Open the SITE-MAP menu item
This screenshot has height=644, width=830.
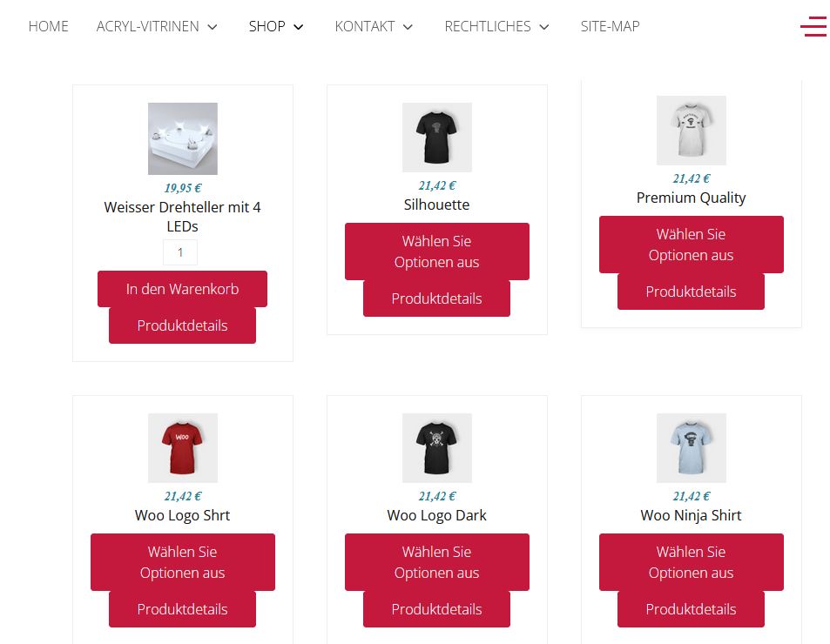coord(610,26)
